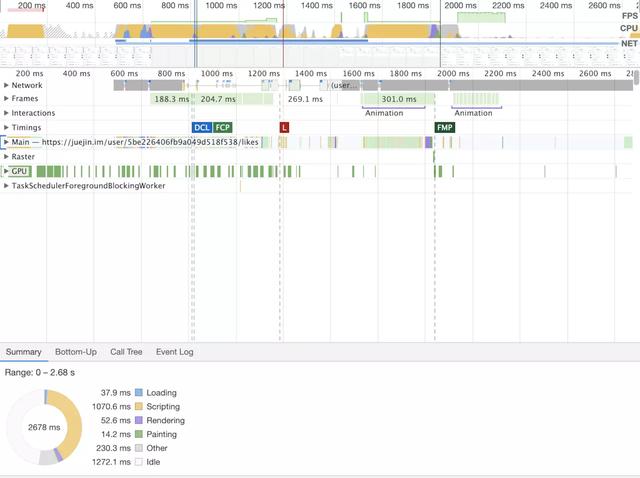Screen dimensions: 640x478
Task: Click the 2678 ms donut chart center
Action: coord(44,427)
